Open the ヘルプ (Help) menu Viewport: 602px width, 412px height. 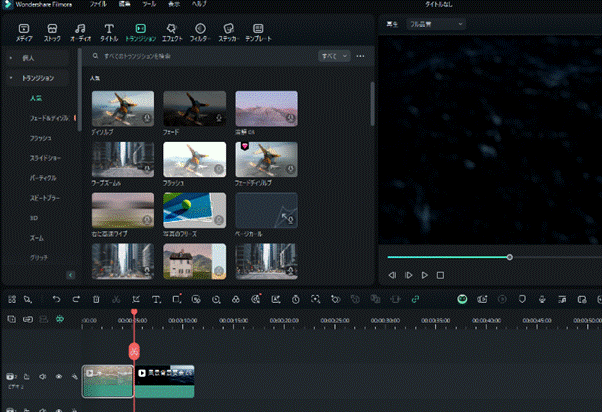(x=199, y=4)
